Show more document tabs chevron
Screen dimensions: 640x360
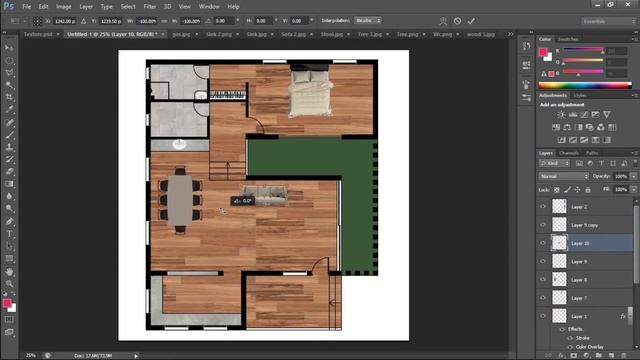(511, 34)
